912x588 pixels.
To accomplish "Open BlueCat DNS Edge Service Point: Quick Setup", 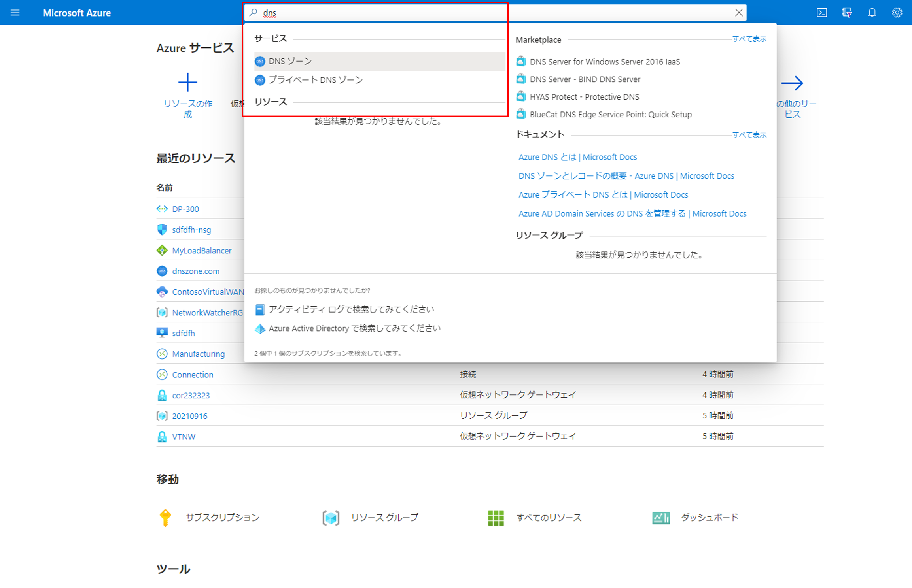I will [x=611, y=114].
